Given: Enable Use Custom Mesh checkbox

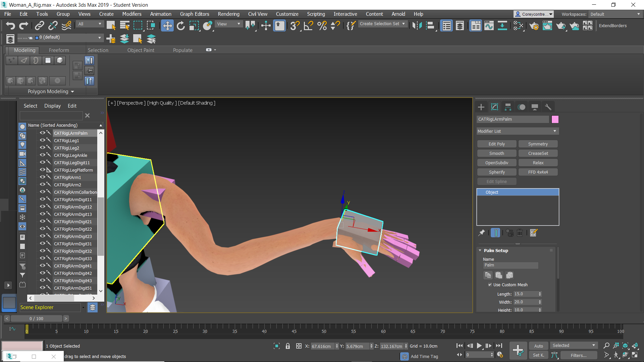Looking at the screenshot, I should [x=490, y=284].
